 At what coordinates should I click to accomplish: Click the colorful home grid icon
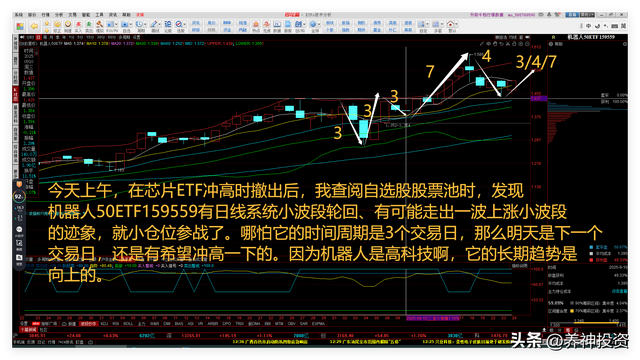pyautogui.click(x=20, y=26)
